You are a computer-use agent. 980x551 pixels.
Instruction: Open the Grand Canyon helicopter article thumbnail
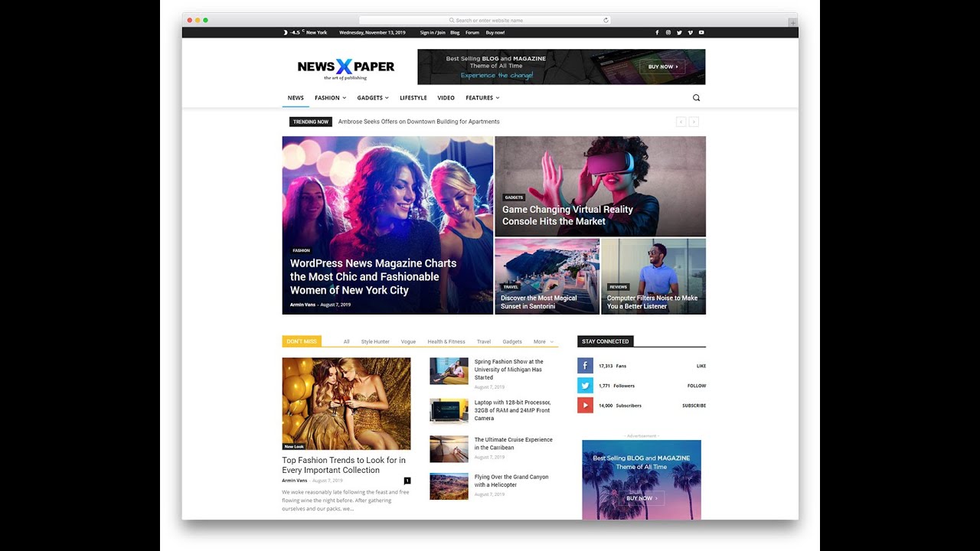click(x=449, y=487)
